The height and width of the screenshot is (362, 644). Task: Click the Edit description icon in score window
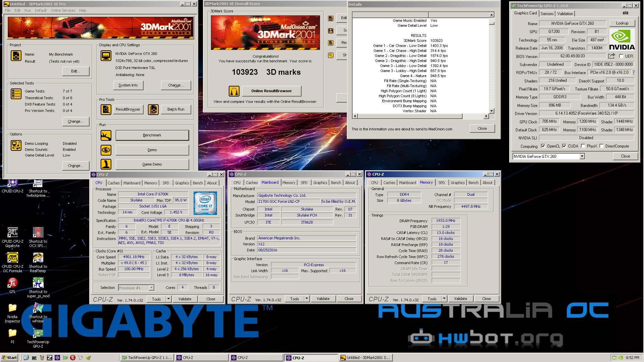pyautogui.click(x=331, y=18)
